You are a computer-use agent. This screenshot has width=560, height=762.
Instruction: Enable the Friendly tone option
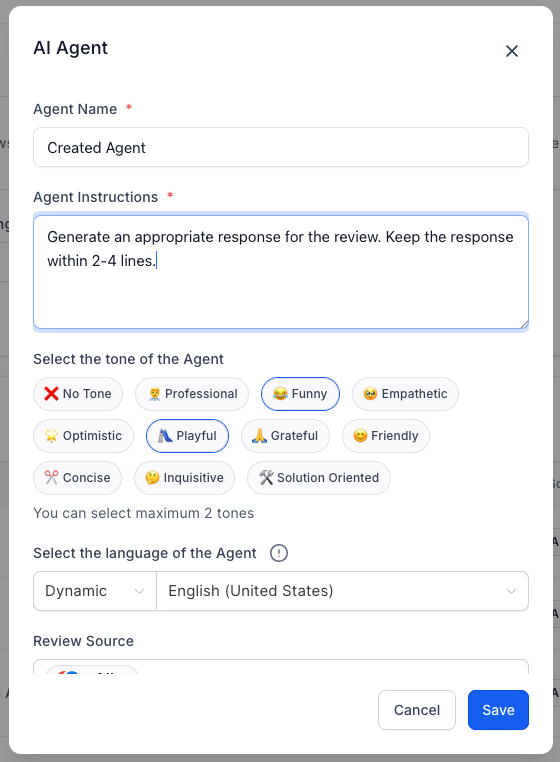coord(386,435)
